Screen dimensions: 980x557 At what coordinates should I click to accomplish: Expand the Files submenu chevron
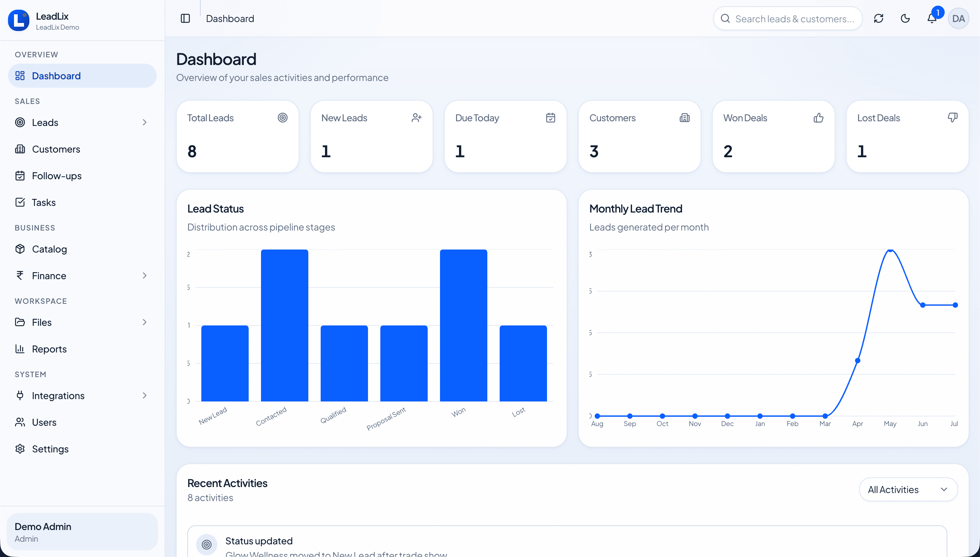click(145, 322)
